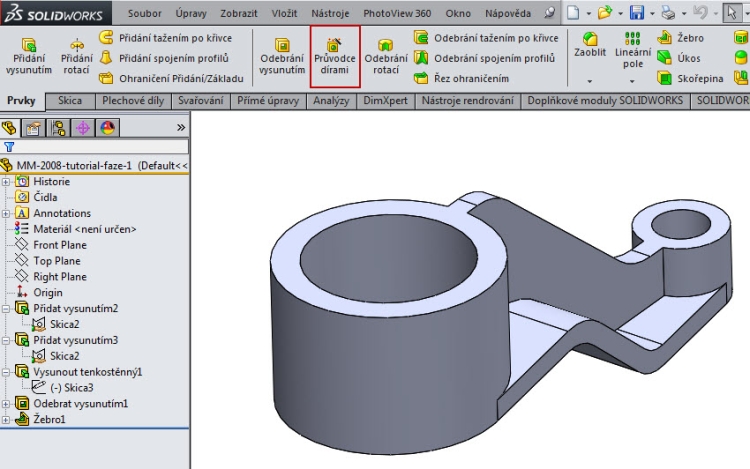This screenshot has height=469, width=750.
Task: Select the Odebrání vysunutím tool
Action: pyautogui.click(x=282, y=56)
